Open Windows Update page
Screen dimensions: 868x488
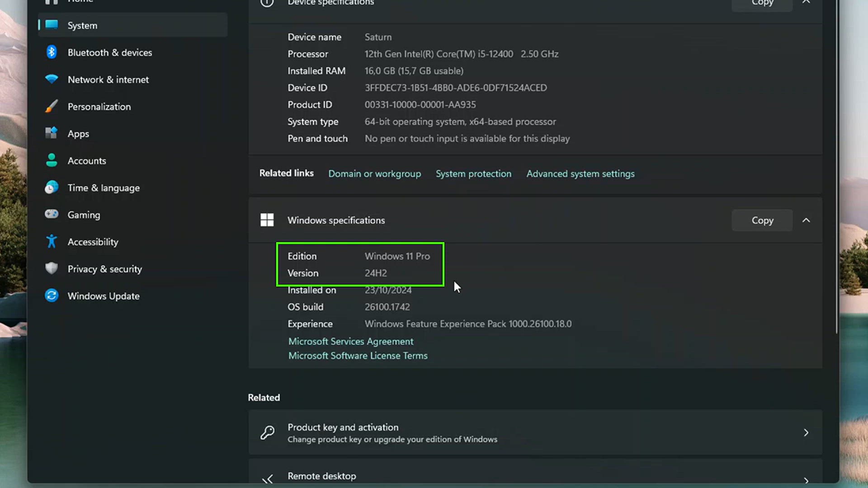pos(132,296)
